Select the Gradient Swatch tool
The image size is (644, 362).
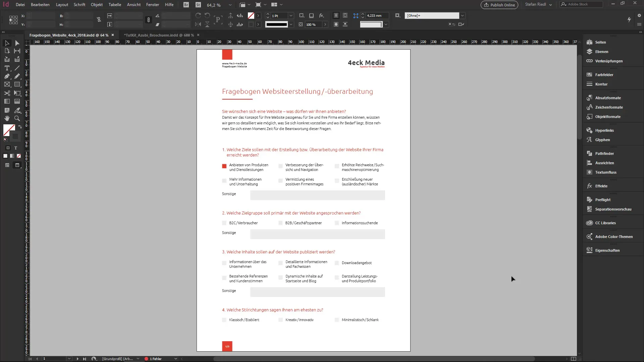[x=7, y=101]
